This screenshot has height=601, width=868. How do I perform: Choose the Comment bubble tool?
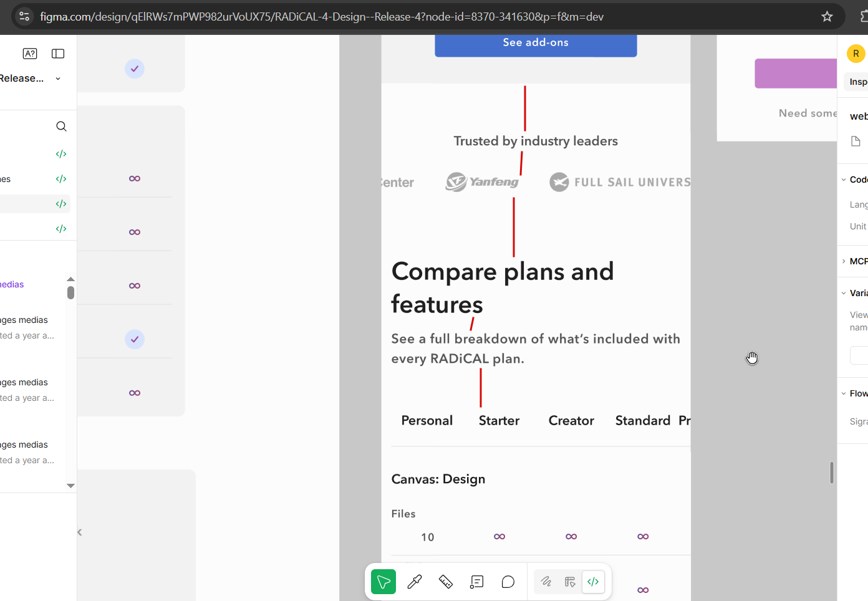click(x=508, y=582)
